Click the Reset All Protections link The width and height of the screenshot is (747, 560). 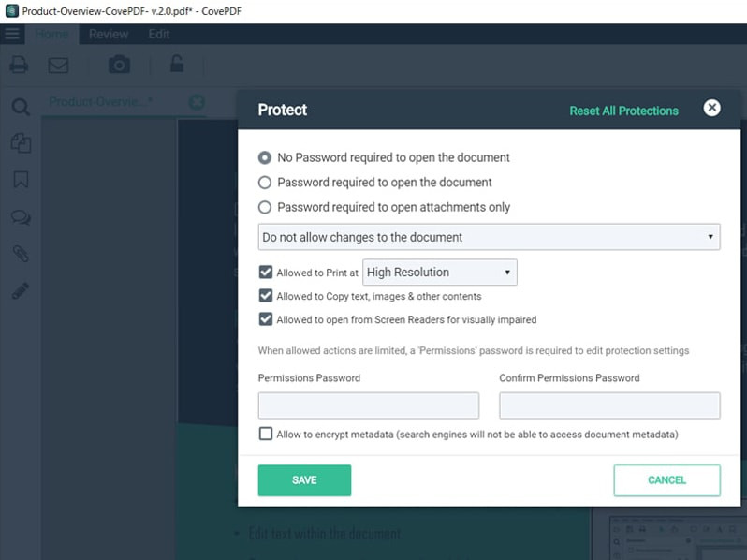pyautogui.click(x=623, y=111)
